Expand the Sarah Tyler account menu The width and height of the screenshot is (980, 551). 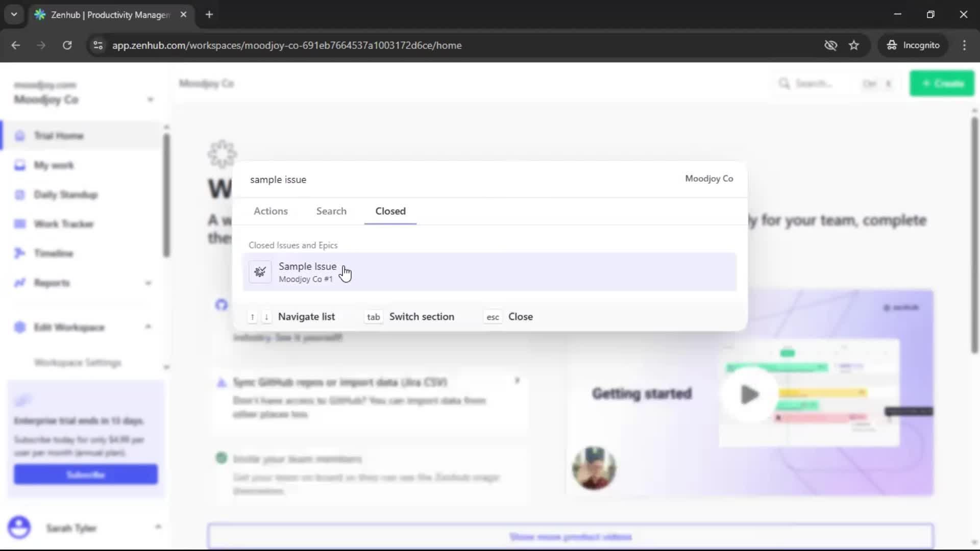[158, 526]
